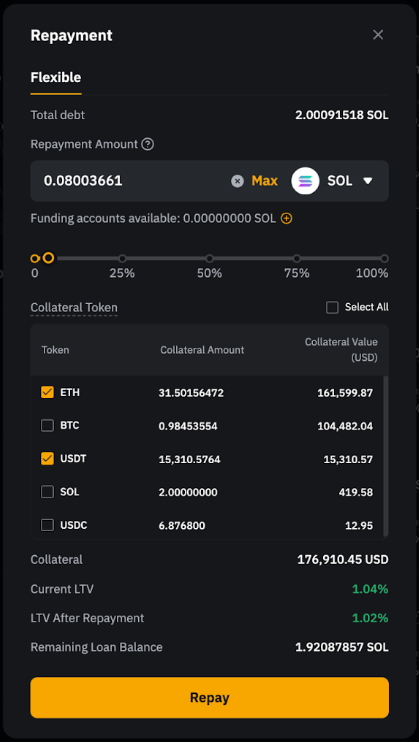Uncheck the USDT collateral checkbox
Screen dimensions: 419x742
(x=47, y=459)
